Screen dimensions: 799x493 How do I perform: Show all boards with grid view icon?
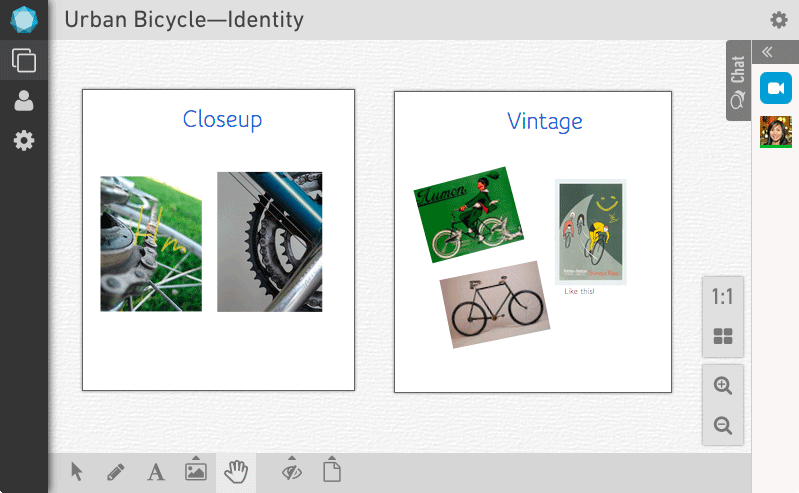tap(723, 336)
